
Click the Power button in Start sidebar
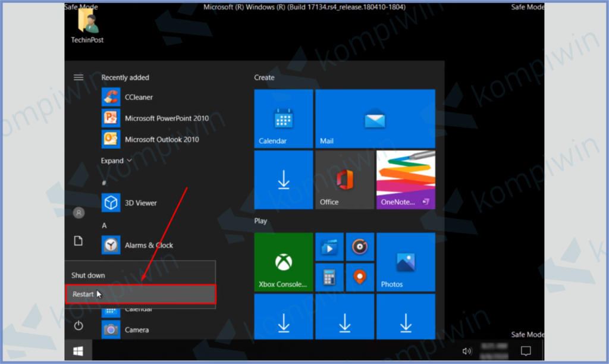pos(79,325)
